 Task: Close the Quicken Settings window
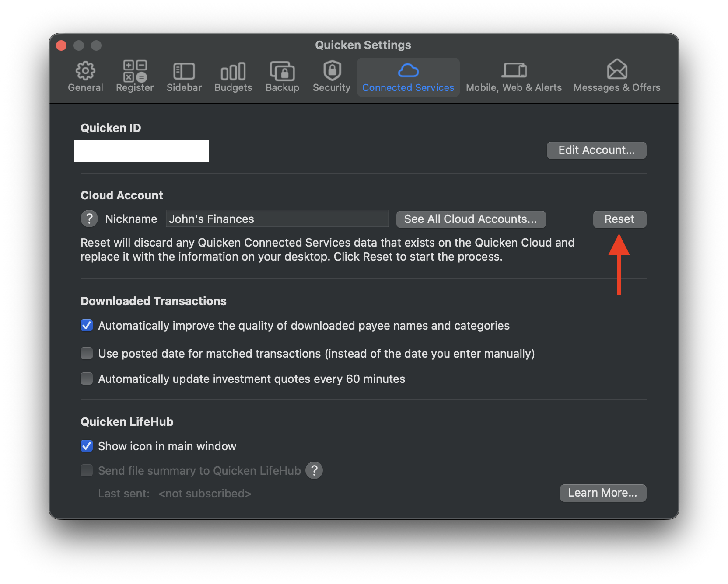61,45
